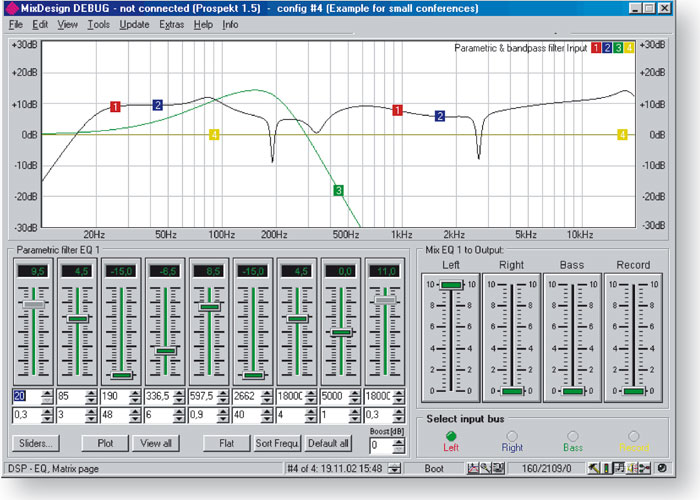This screenshot has height=500, width=700.
Task: Select the yellow filter 4 marker near 100Hz
Action: (214, 134)
